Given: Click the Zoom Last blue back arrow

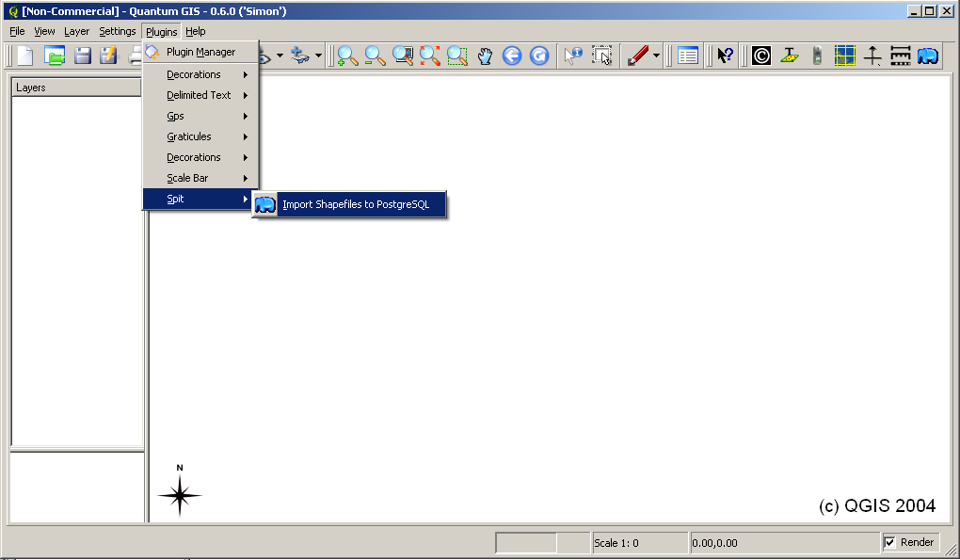Looking at the screenshot, I should click(512, 56).
